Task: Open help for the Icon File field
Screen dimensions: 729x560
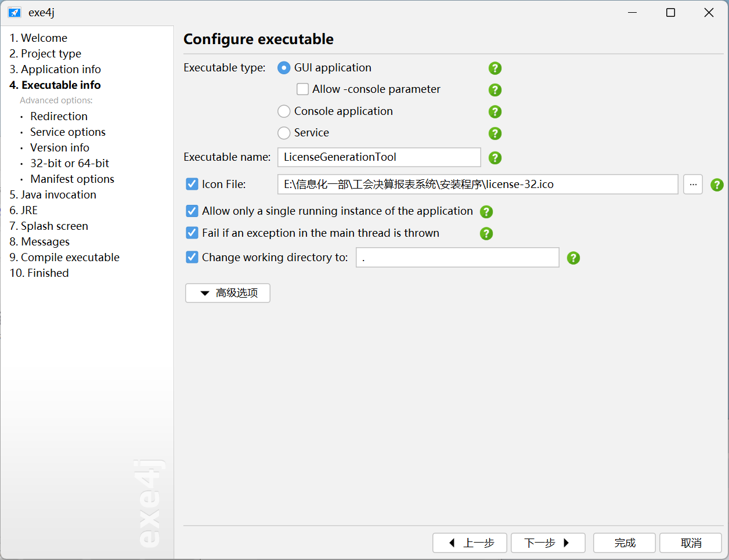Action: point(717,185)
